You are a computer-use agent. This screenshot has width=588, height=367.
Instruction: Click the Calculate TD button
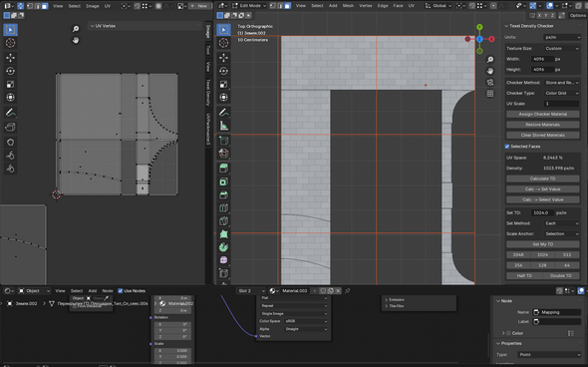pos(542,179)
